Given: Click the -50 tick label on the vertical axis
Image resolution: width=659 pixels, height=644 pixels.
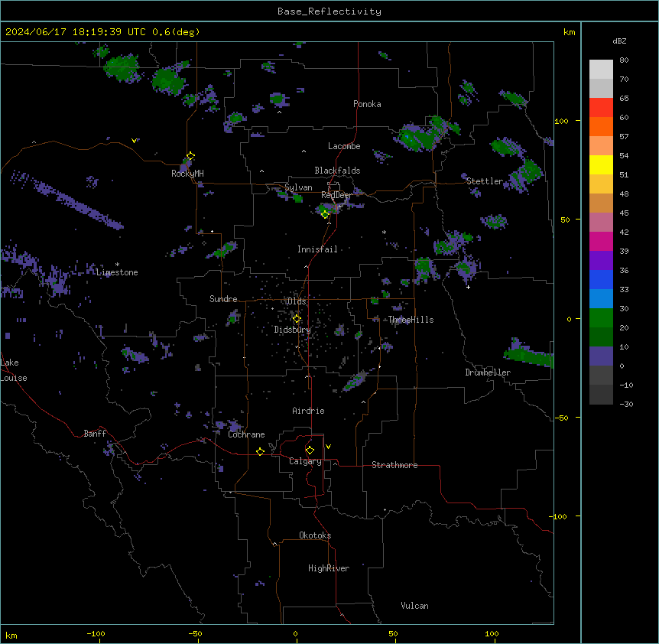Looking at the screenshot, I should (561, 418).
